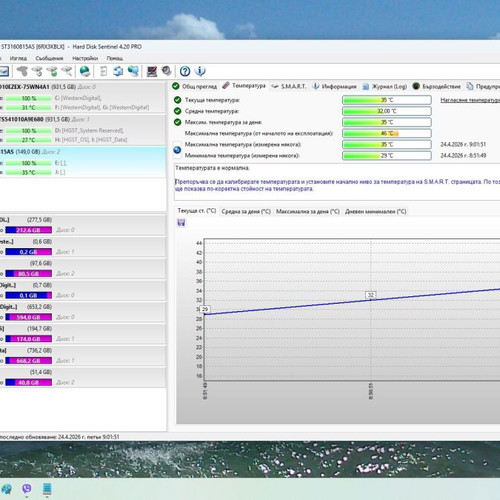
Task: Click the laptop monitor toolbar icon
Action: [152, 71]
